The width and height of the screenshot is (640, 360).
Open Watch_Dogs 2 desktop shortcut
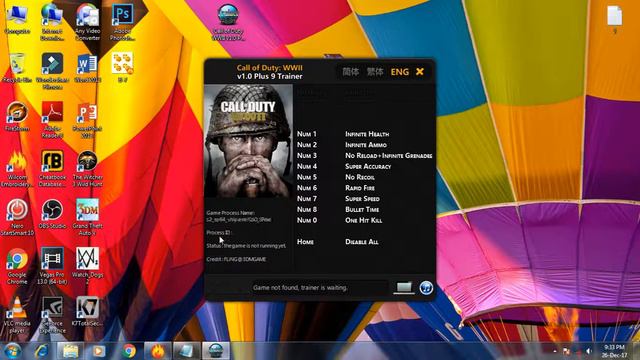click(87, 266)
